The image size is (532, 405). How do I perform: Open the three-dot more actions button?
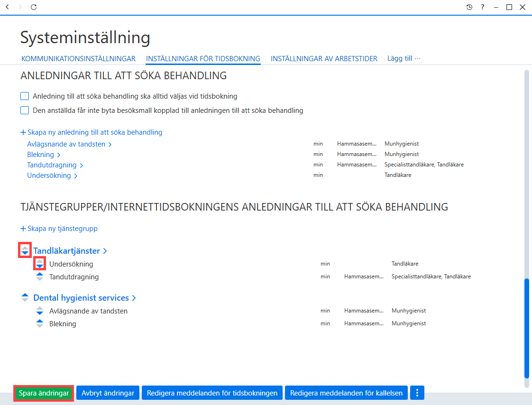(x=417, y=393)
